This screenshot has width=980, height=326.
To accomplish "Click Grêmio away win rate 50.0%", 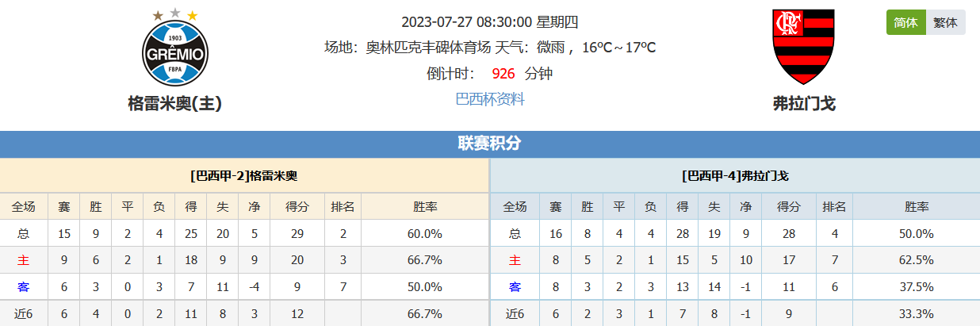I will point(426,286).
